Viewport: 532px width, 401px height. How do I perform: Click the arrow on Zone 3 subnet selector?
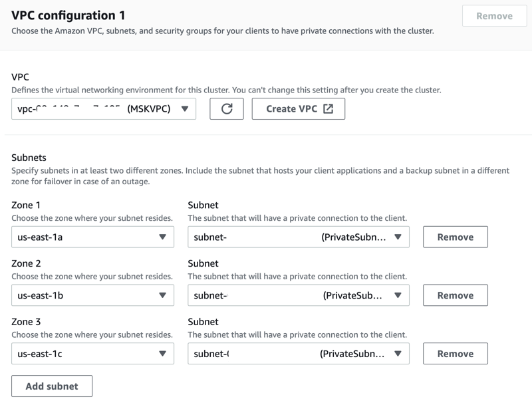point(398,354)
